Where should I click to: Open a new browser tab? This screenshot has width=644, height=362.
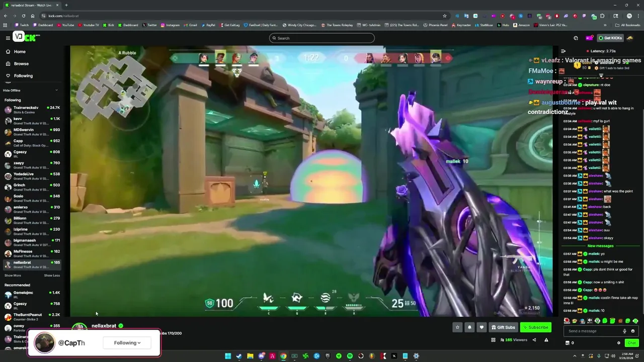[x=66, y=5]
